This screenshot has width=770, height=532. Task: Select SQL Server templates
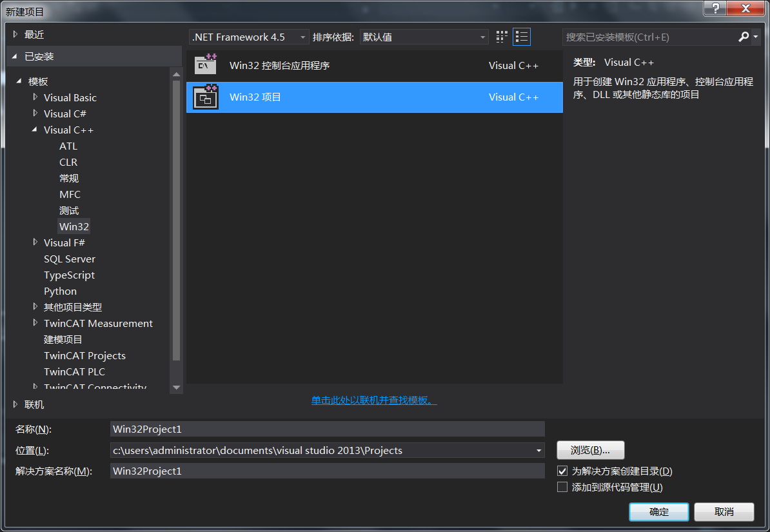click(x=69, y=259)
